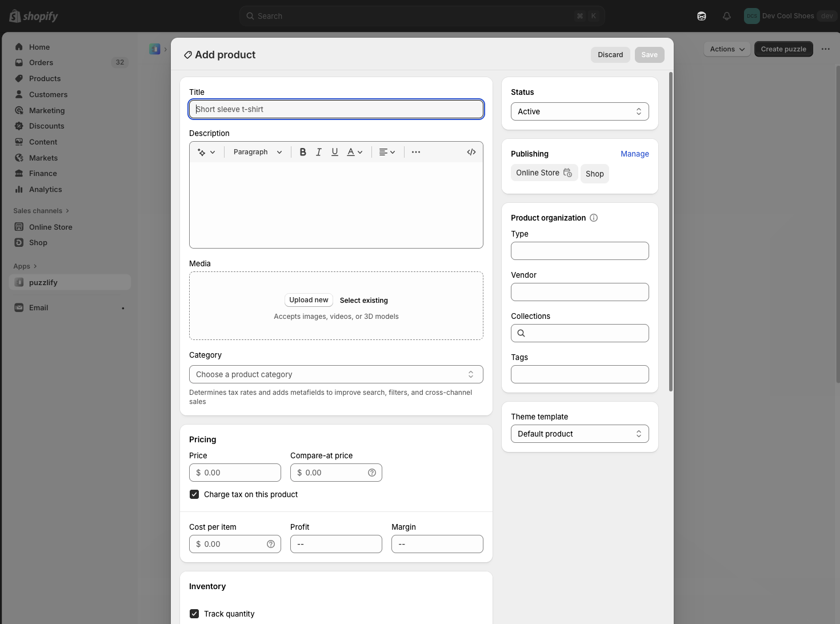Apply bold formatting in description

[303, 152]
